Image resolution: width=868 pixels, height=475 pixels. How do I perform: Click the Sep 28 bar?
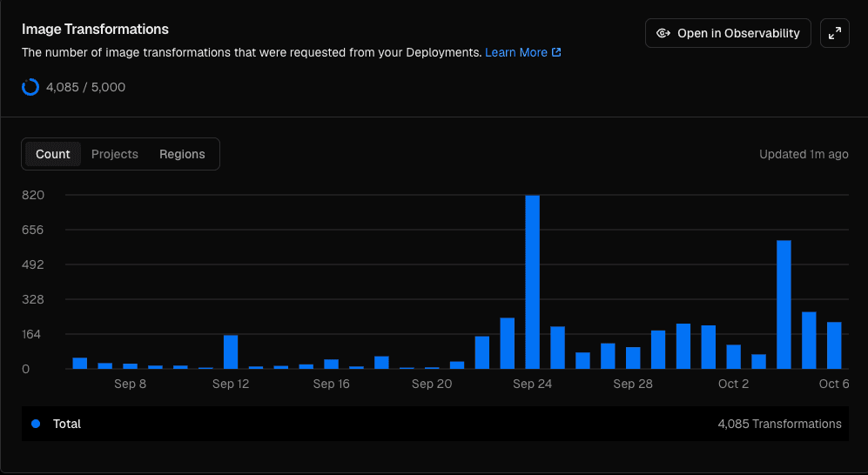pos(633,358)
